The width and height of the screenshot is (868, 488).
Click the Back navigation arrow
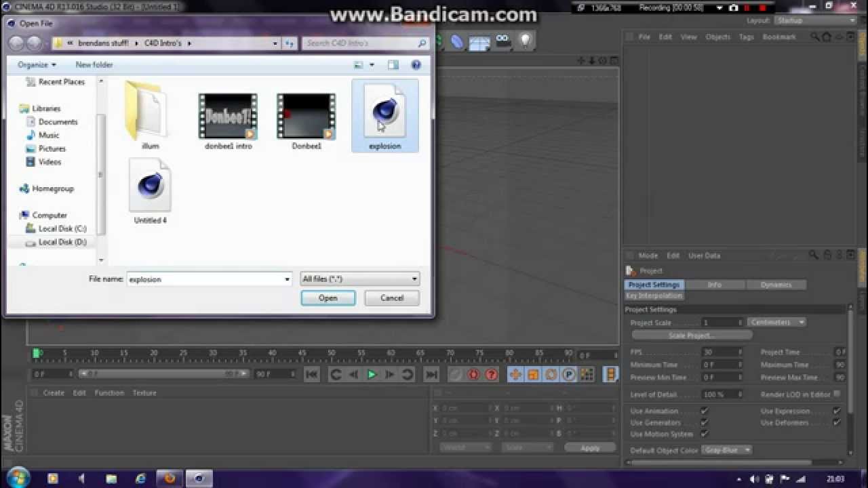17,43
